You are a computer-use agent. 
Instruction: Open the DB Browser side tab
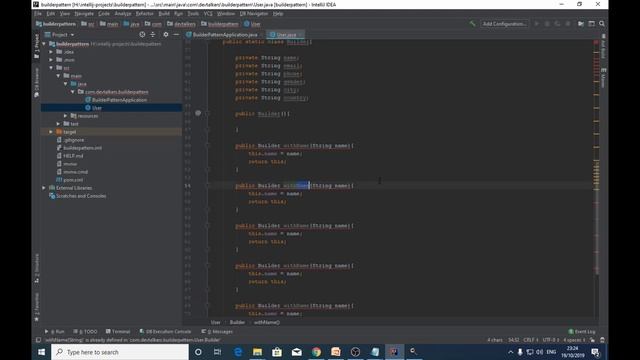pos(37,83)
